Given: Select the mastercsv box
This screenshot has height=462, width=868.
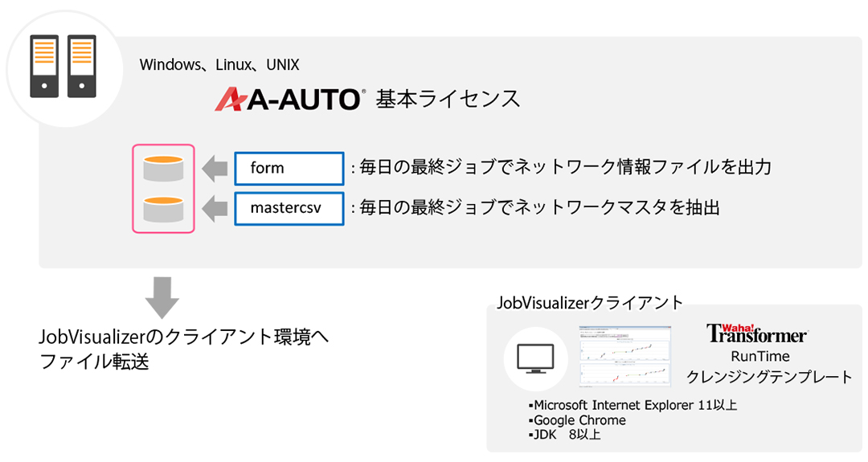Looking at the screenshot, I should (289, 209).
